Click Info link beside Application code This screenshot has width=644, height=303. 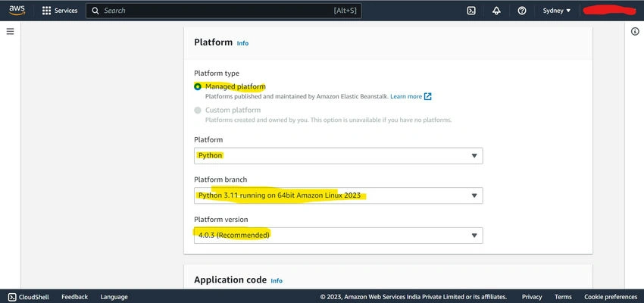tap(277, 281)
